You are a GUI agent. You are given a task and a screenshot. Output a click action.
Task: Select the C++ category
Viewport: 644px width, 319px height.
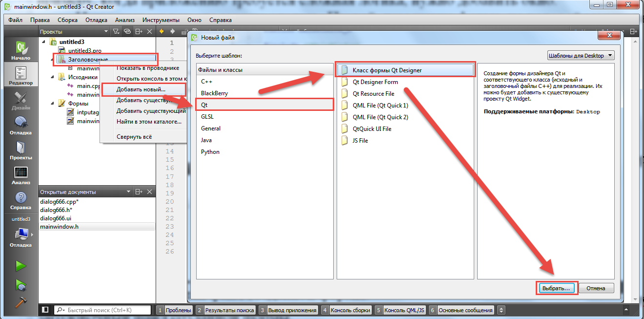pyautogui.click(x=207, y=82)
